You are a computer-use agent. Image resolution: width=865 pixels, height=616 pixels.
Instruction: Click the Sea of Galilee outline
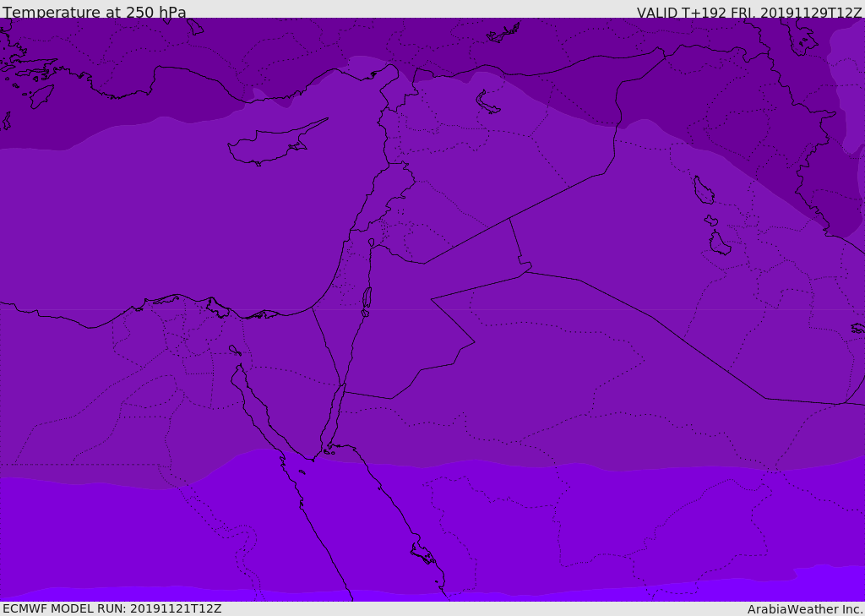[x=372, y=243]
